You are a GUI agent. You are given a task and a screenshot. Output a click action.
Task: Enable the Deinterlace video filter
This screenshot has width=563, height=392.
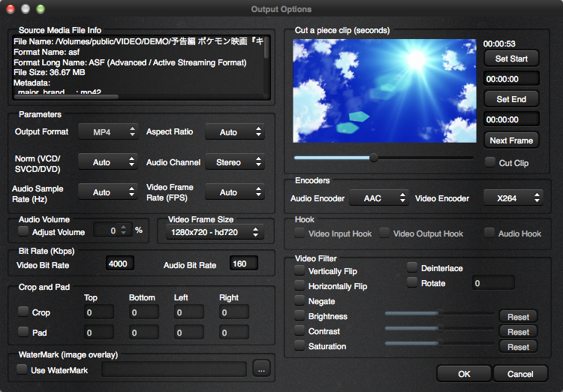412,268
